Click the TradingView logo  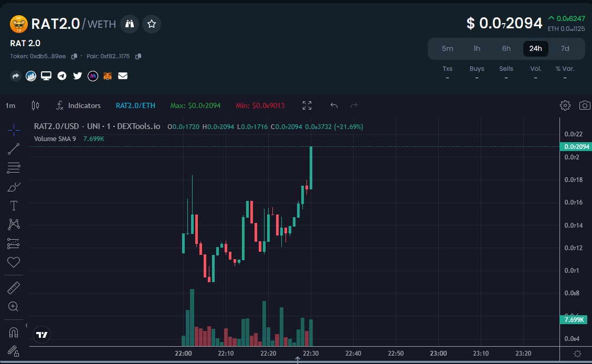pyautogui.click(x=41, y=335)
